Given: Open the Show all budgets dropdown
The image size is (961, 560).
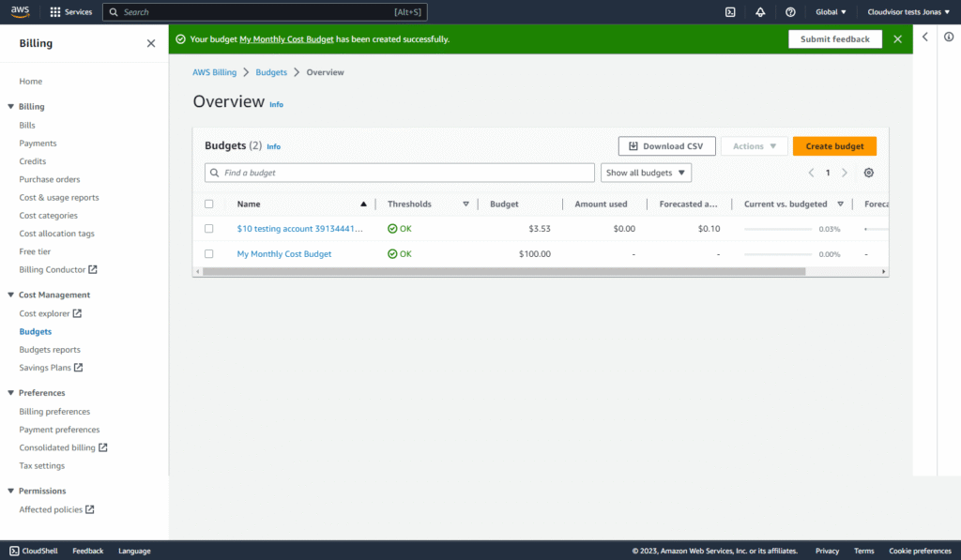Looking at the screenshot, I should pyautogui.click(x=646, y=173).
